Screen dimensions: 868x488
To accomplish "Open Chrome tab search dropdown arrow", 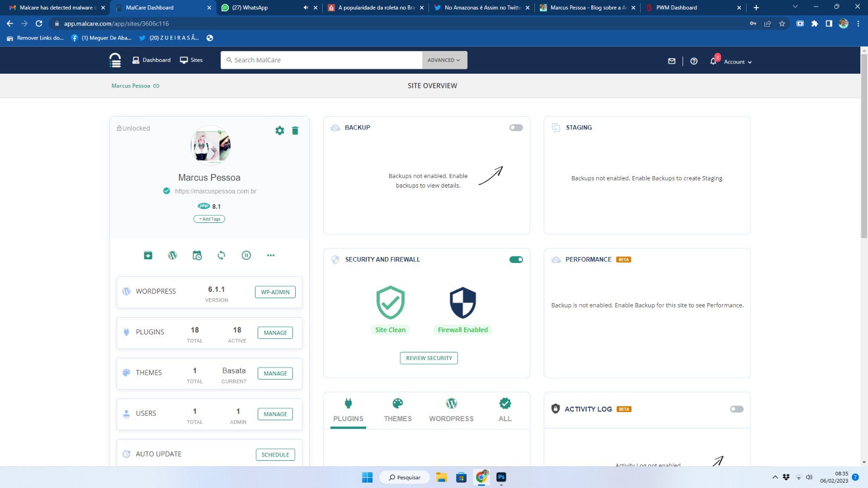I will pyautogui.click(x=795, y=7).
